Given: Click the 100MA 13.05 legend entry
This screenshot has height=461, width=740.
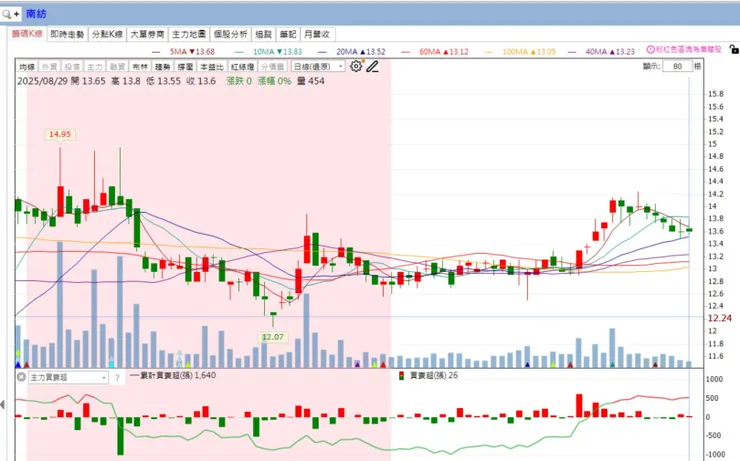Looking at the screenshot, I should click(521, 51).
